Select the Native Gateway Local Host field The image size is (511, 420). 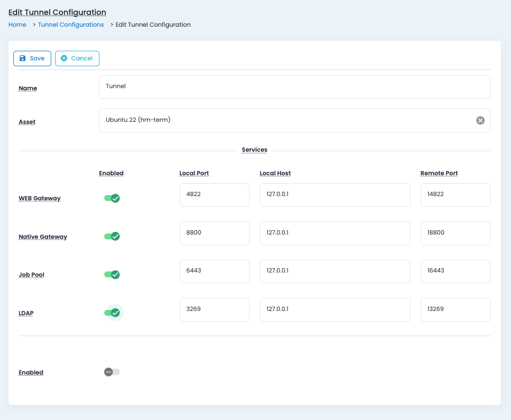(x=335, y=233)
